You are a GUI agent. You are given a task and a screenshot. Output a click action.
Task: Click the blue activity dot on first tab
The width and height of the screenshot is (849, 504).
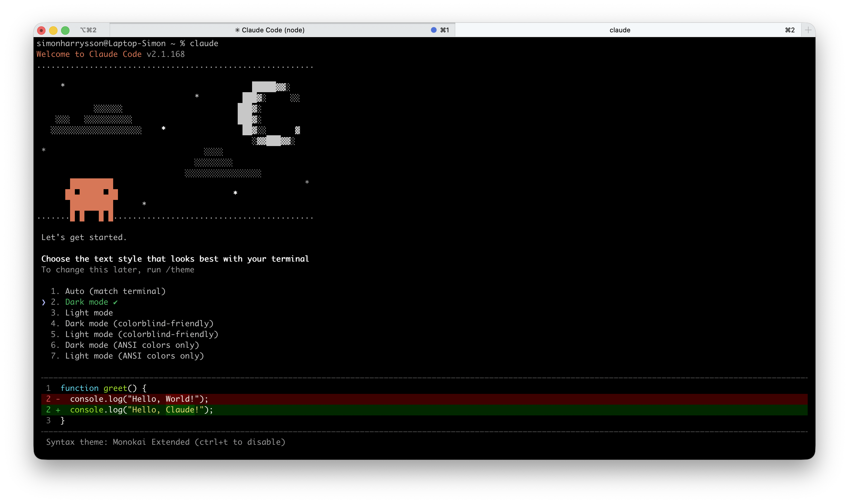click(434, 30)
